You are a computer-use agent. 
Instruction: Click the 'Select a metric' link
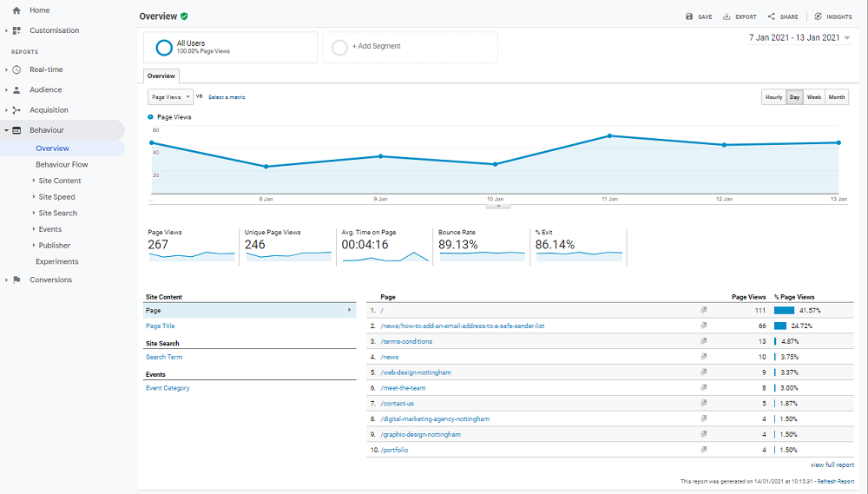[227, 97]
